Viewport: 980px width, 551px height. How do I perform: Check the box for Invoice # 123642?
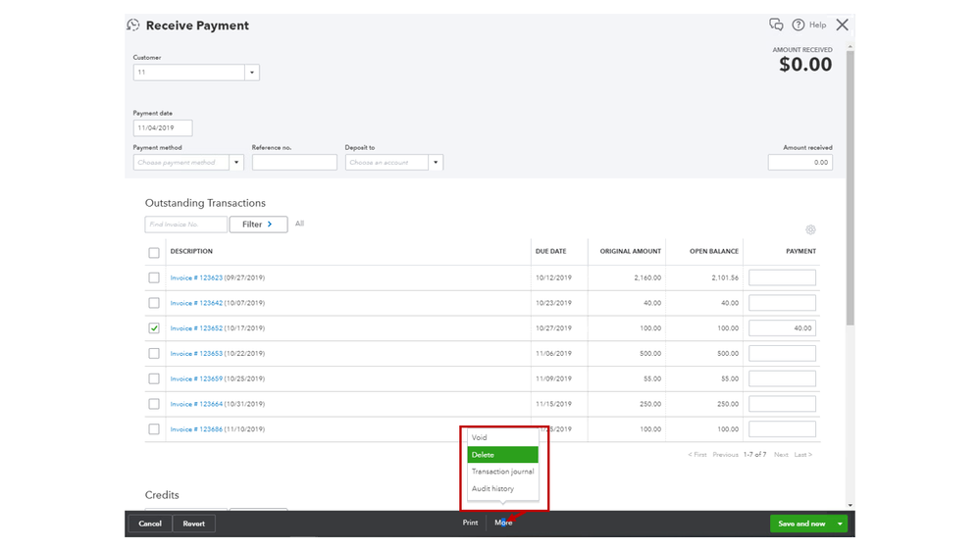pyautogui.click(x=154, y=303)
